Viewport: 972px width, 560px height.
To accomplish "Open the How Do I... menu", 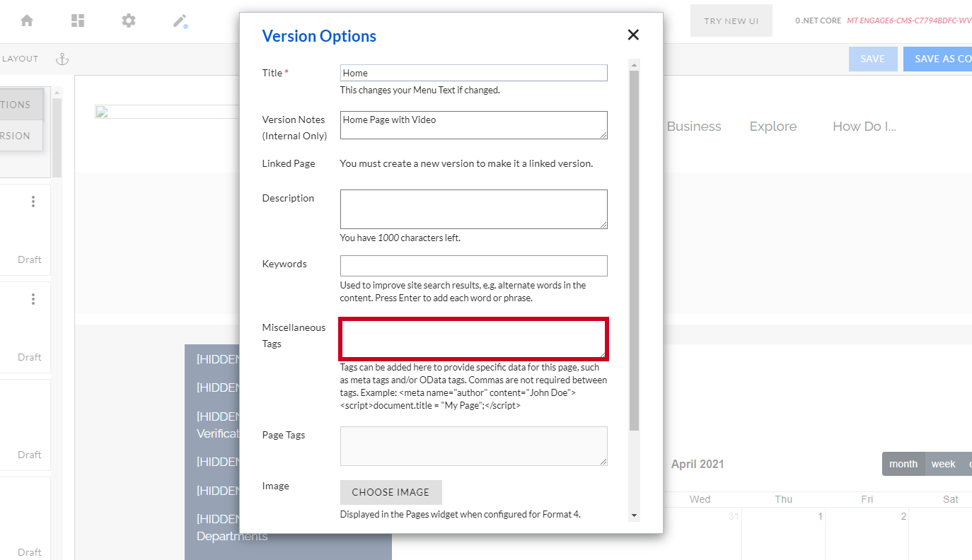I will pyautogui.click(x=864, y=127).
